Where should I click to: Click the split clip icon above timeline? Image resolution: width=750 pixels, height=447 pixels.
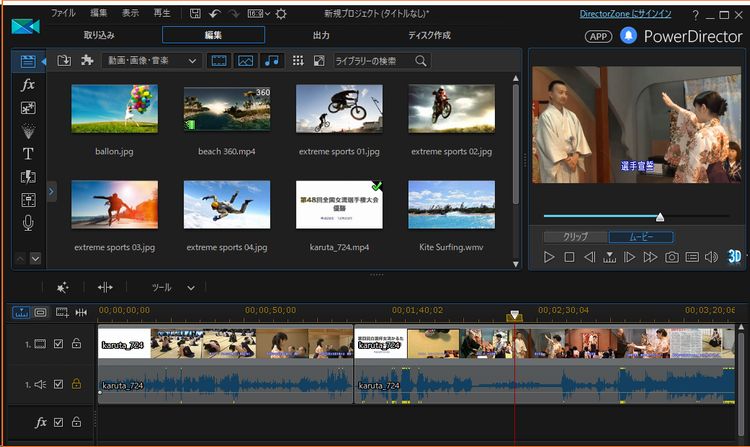[105, 287]
